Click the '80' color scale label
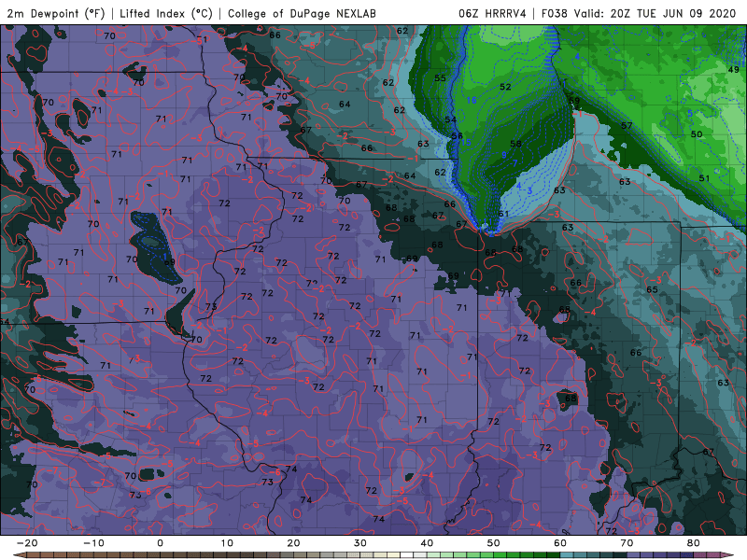This screenshot has height=560, width=747. [694, 543]
